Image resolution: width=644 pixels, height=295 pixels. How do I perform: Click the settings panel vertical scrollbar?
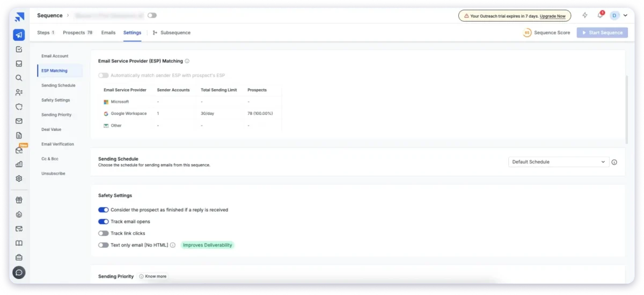(626, 109)
